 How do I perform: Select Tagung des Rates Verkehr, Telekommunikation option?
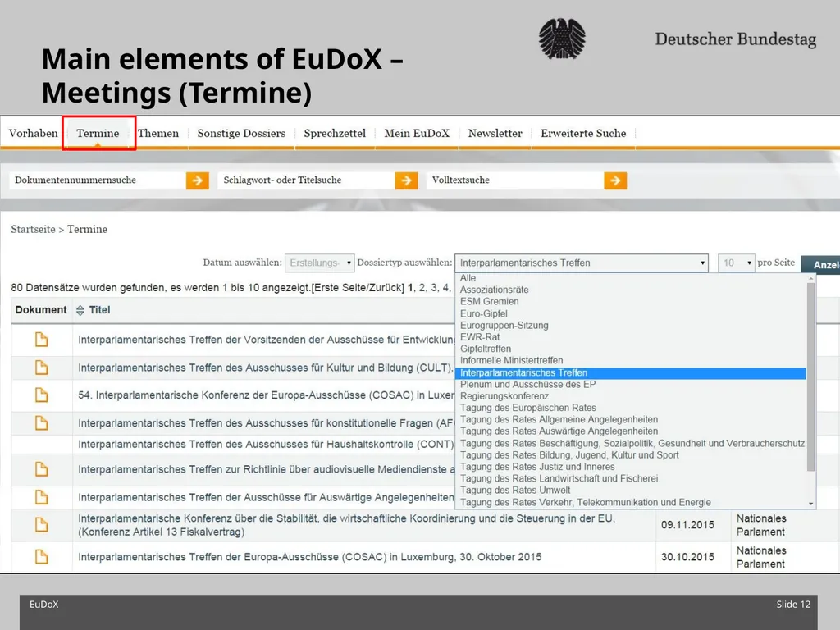[x=631, y=503]
